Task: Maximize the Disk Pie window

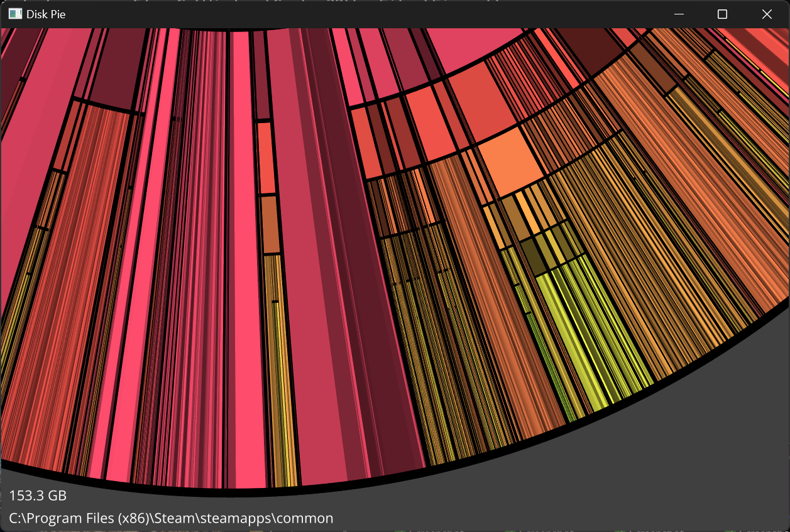Action: pyautogui.click(x=722, y=14)
